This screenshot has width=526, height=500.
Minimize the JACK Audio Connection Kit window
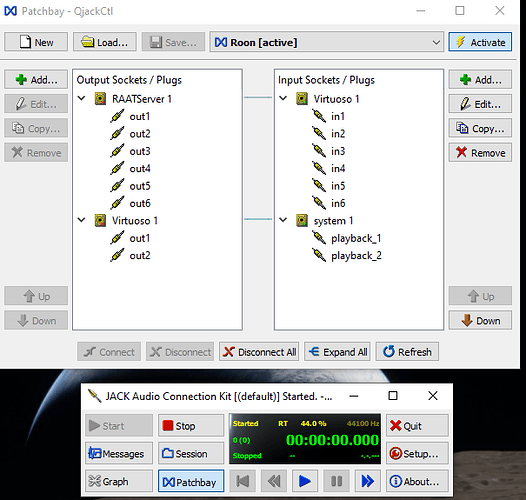354,396
